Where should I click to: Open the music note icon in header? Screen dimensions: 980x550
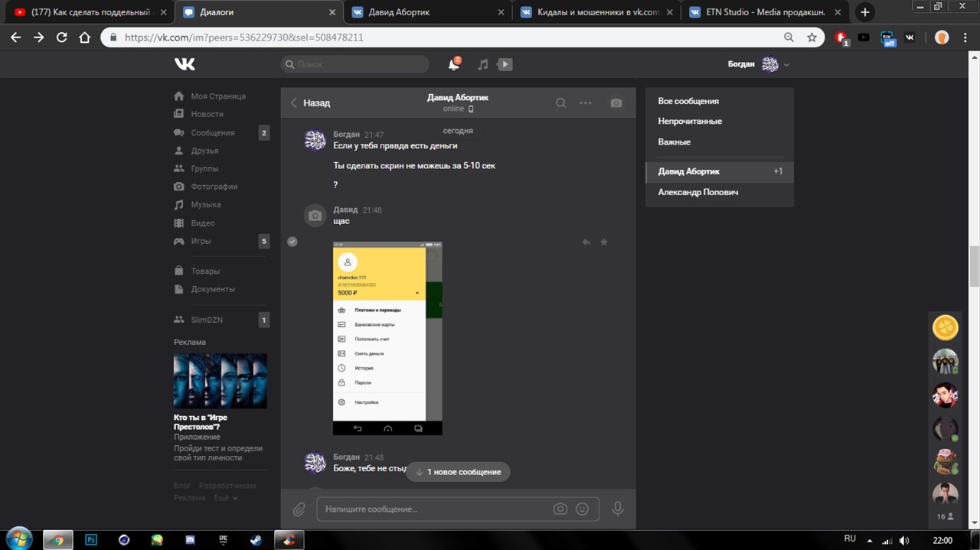[482, 65]
